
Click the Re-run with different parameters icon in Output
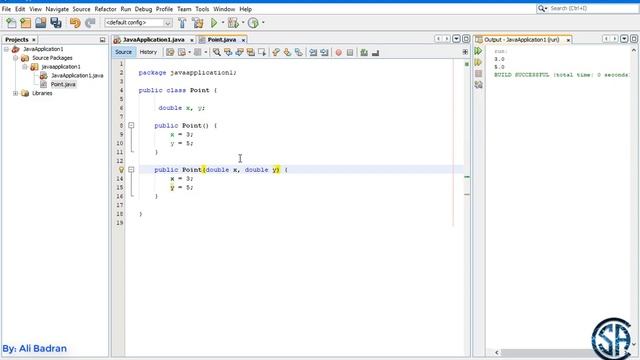pos(478,62)
